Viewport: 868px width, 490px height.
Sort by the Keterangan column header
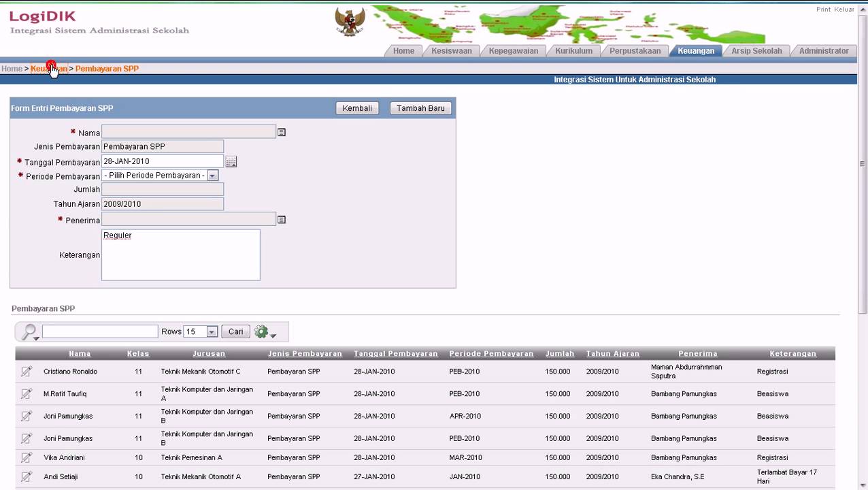coord(792,354)
